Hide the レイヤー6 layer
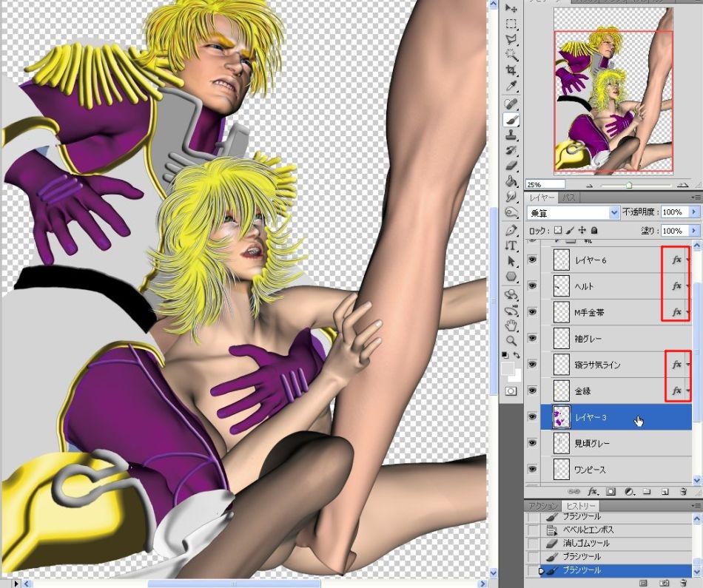Image resolution: width=703 pixels, height=588 pixels. (x=532, y=260)
